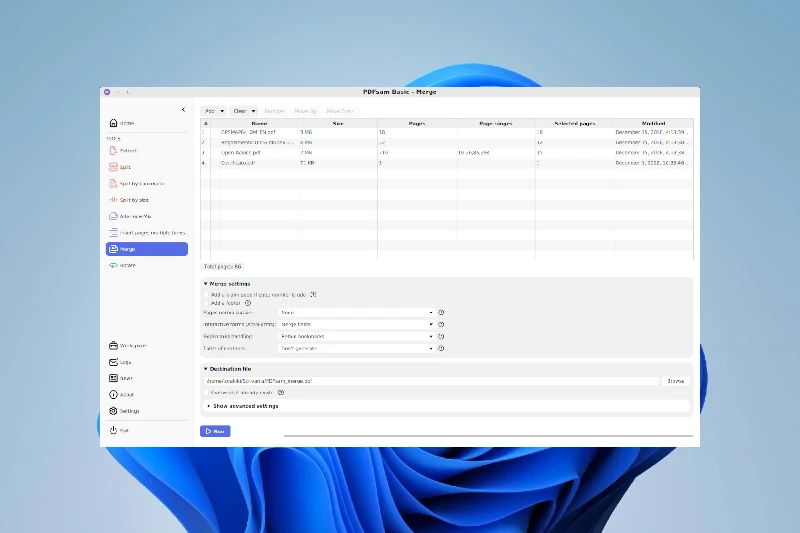Viewport: 800px width, 533px height.
Task: Sort table by the Pages column header
Action: tap(417, 123)
